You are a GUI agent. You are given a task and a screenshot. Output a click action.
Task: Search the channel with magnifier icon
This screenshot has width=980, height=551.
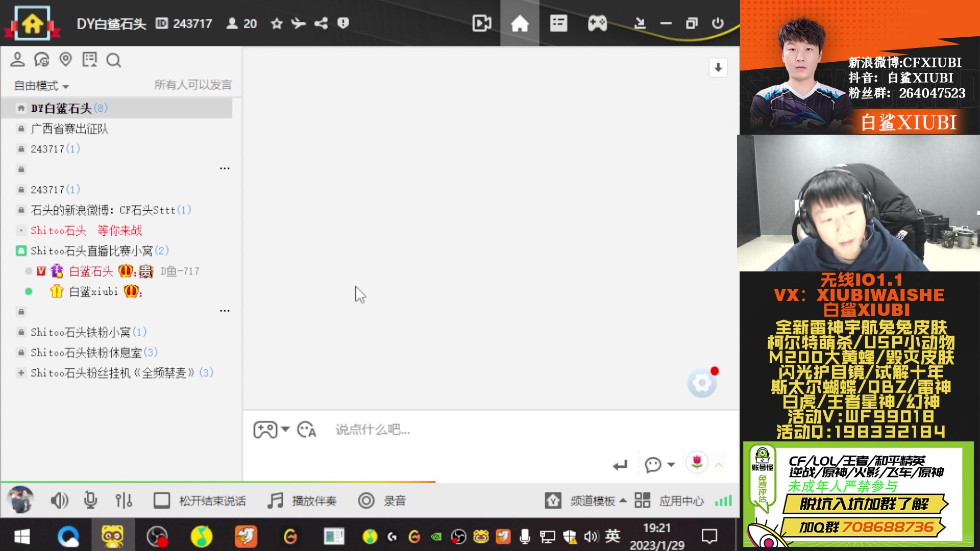coord(113,60)
